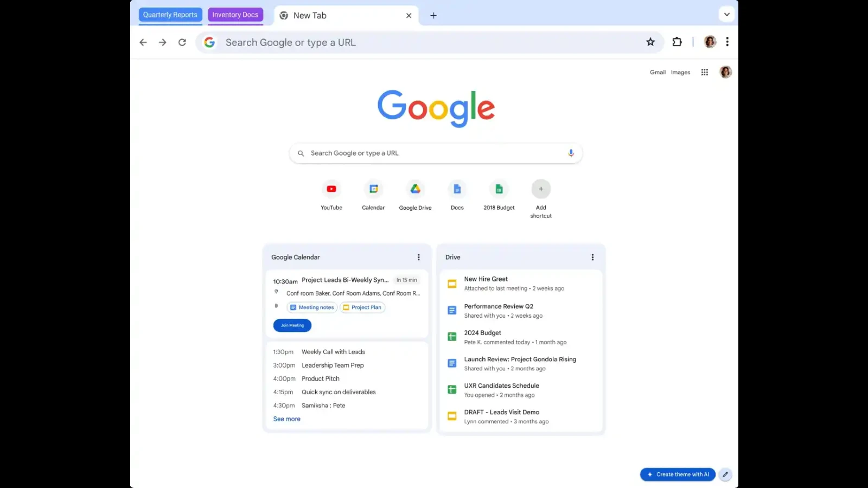Click the Google logo
The height and width of the screenshot is (488, 868).
436,108
